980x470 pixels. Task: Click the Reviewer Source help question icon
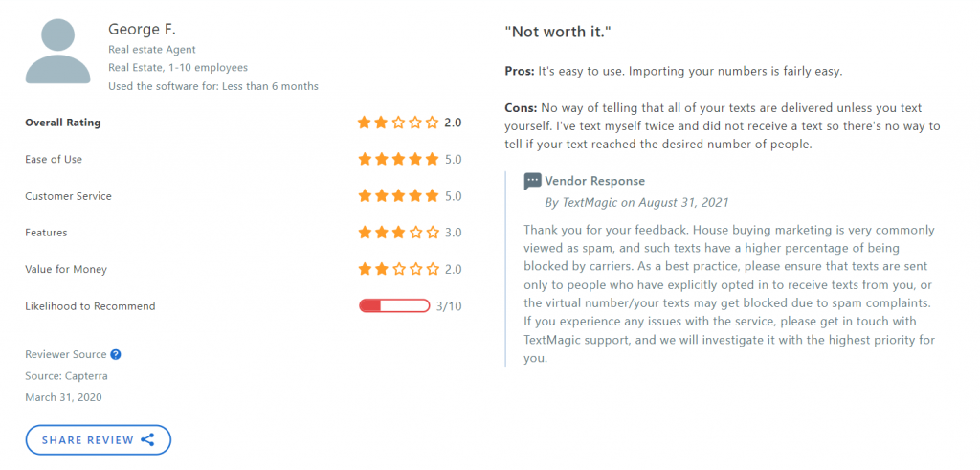coord(116,354)
